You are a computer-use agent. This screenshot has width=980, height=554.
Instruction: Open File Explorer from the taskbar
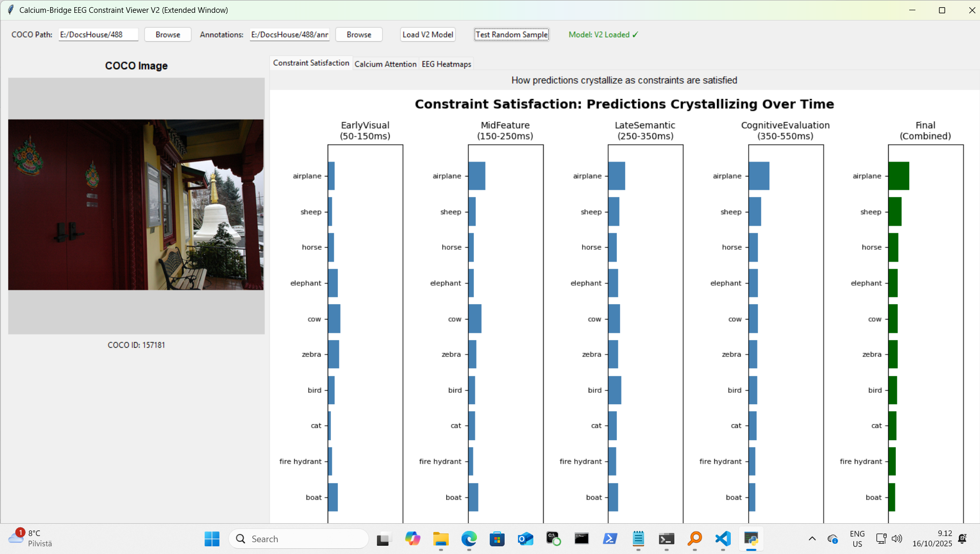[441, 539]
